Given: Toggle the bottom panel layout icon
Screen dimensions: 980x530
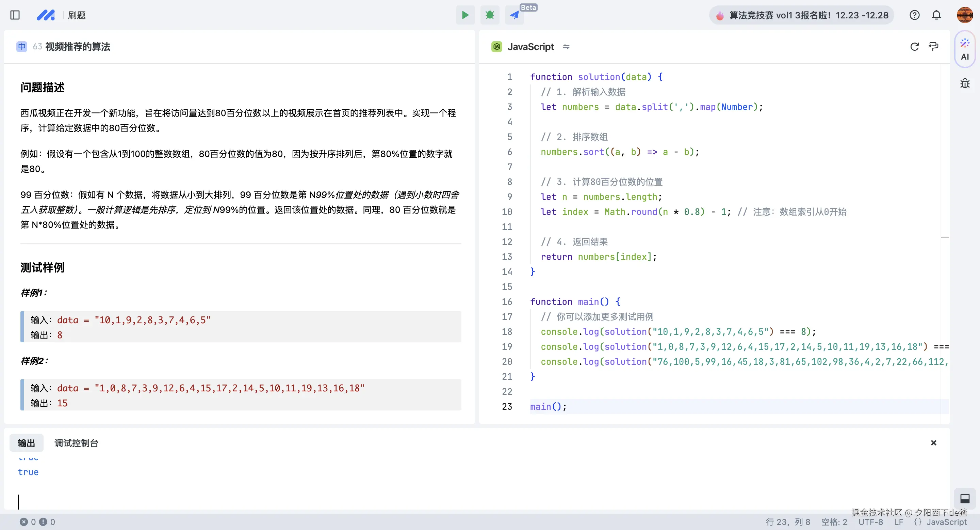Looking at the screenshot, I should [964, 498].
